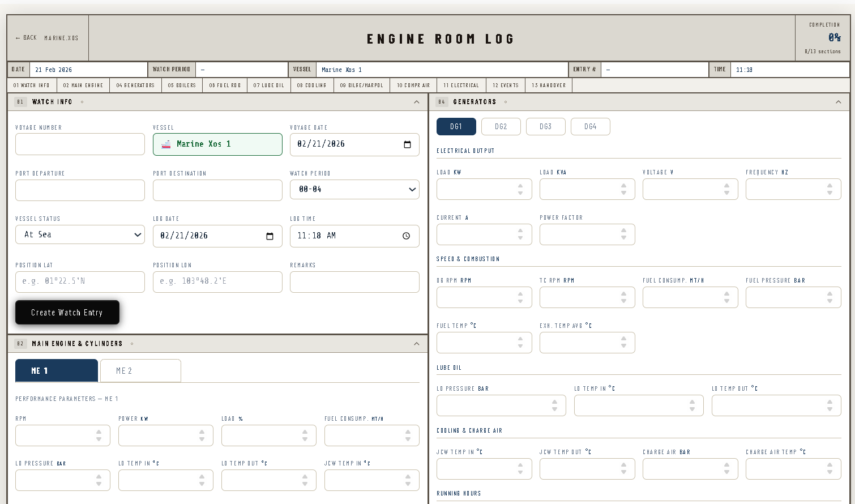Select the DG4 generator button
The width and height of the screenshot is (855, 504).
[x=590, y=127]
